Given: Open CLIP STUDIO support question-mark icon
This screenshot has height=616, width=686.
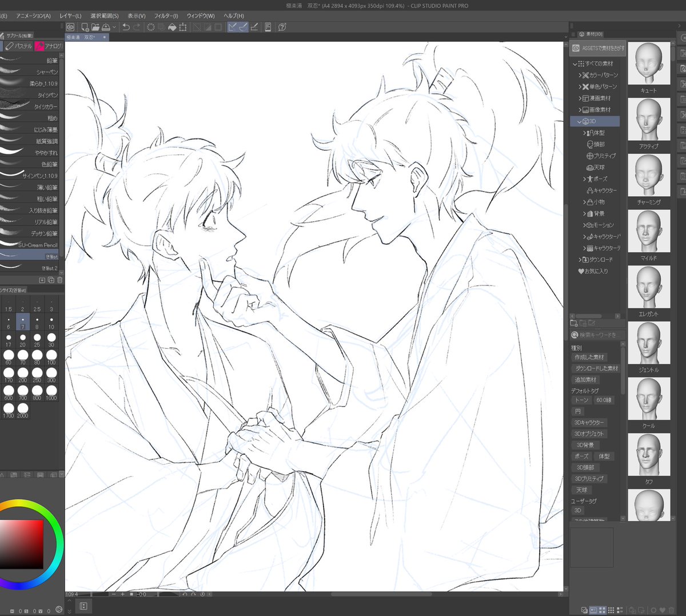Looking at the screenshot, I should pos(282,27).
